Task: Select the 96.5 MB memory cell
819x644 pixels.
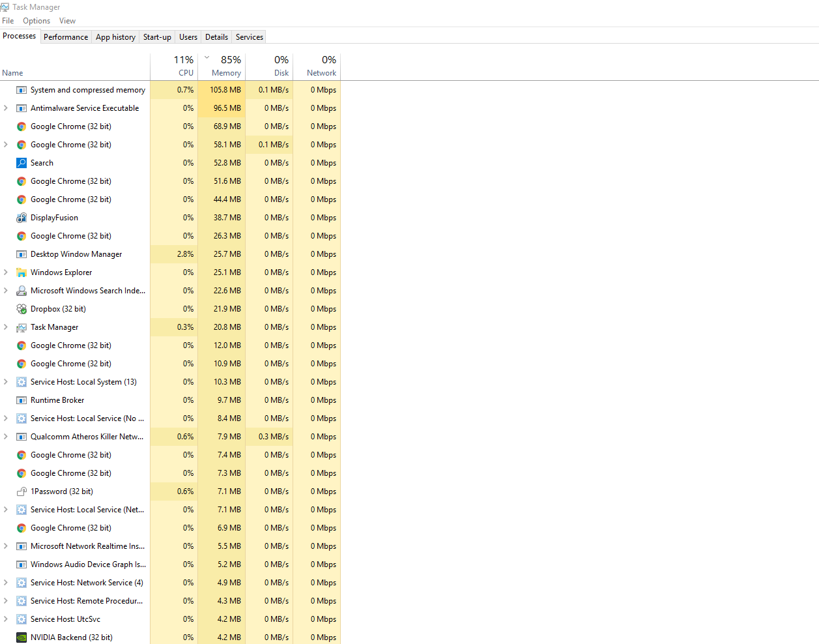Action: click(222, 108)
